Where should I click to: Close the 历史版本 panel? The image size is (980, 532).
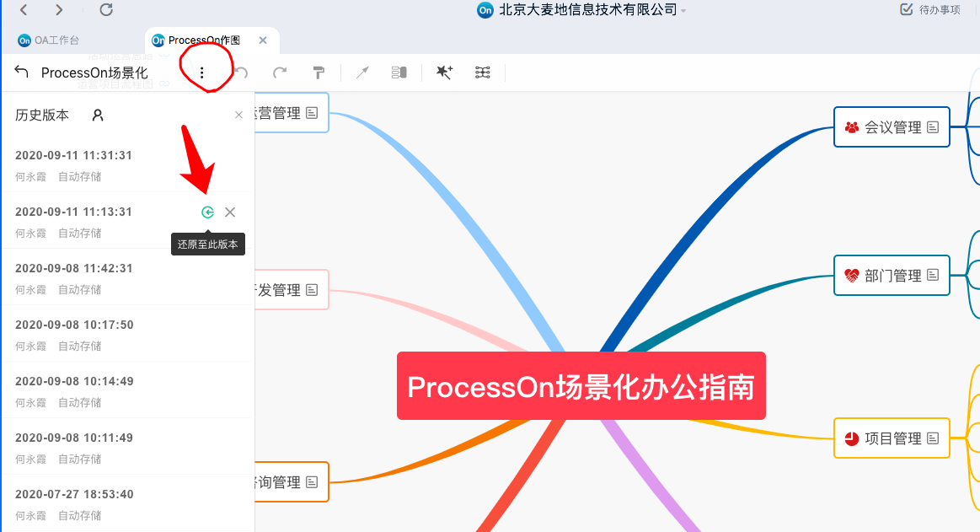238,115
